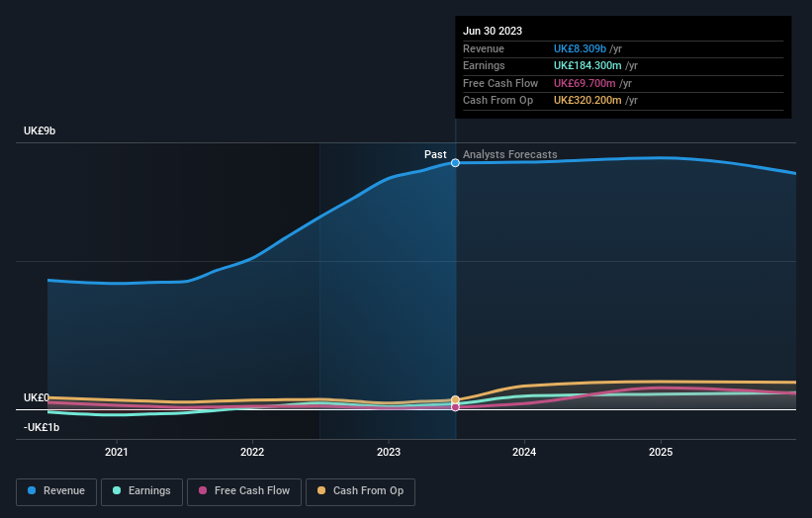Click the Analysts Forecasts label

[510, 155]
